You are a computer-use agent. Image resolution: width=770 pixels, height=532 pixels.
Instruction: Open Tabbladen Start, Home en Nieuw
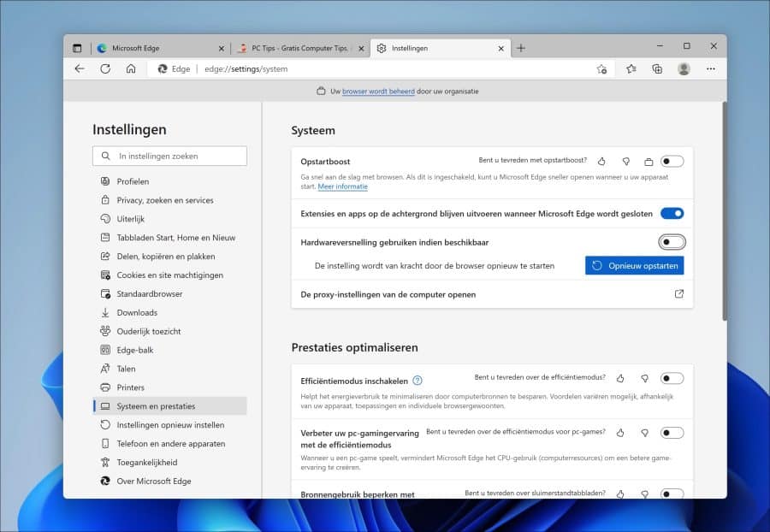(x=170, y=238)
